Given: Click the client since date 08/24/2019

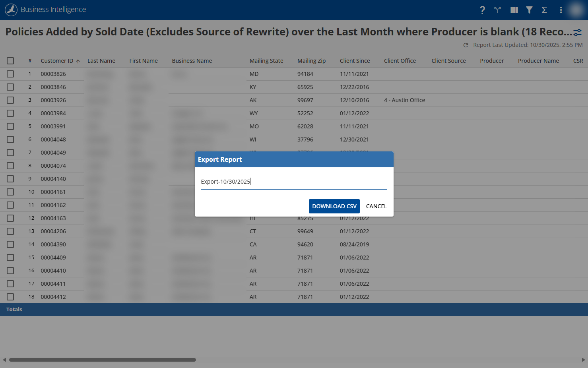Looking at the screenshot, I should 355,244.
